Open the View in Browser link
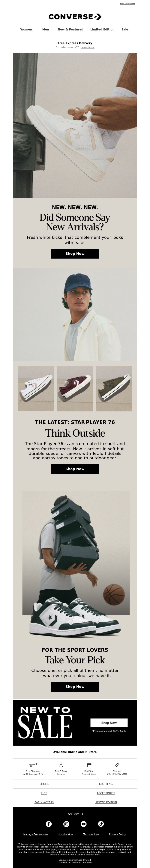 click(x=127, y=3)
